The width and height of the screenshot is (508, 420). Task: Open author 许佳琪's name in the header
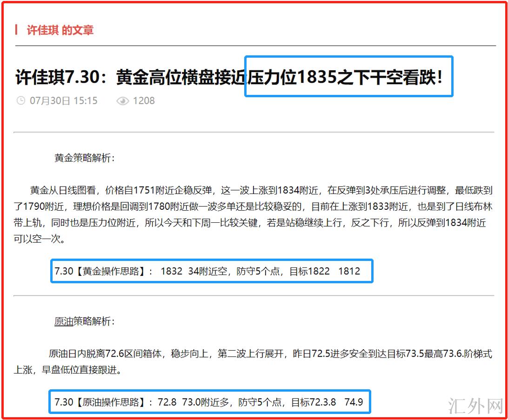pyautogui.click(x=42, y=30)
